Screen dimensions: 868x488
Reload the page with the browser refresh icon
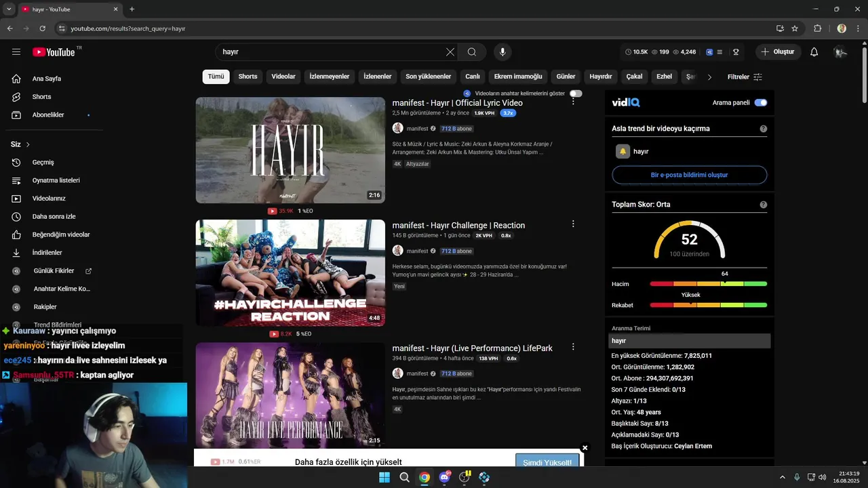(42, 28)
